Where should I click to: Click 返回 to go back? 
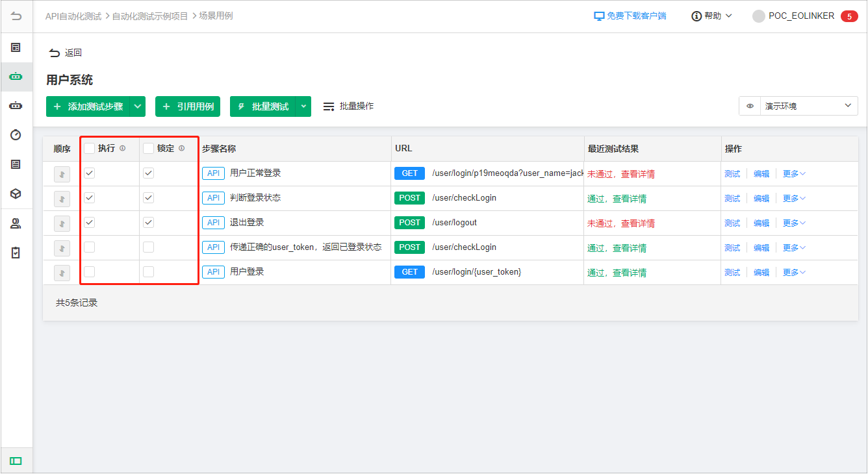(x=66, y=53)
